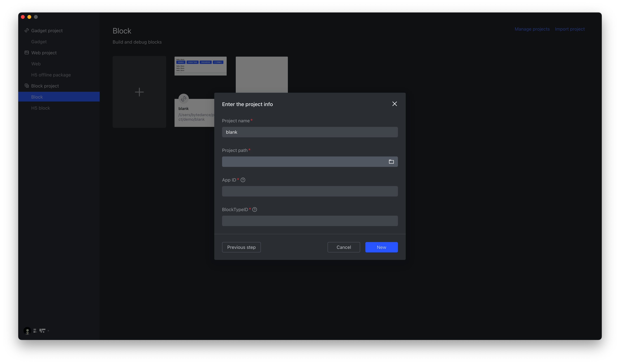Click the plus icon to create new block
Screen dimensions: 620x364
pyautogui.click(x=139, y=92)
